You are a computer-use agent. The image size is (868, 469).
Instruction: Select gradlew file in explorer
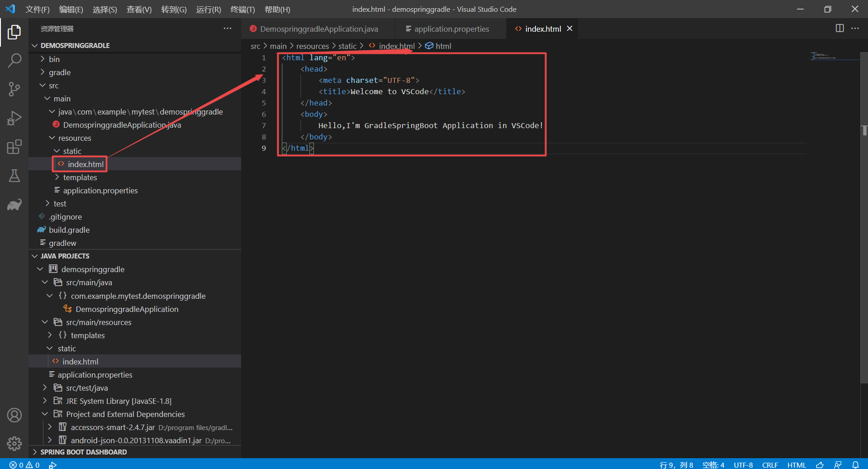(x=135, y=243)
